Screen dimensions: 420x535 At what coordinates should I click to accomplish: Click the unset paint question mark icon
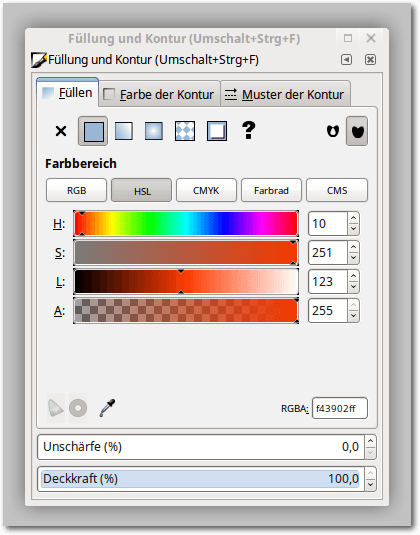click(x=248, y=130)
